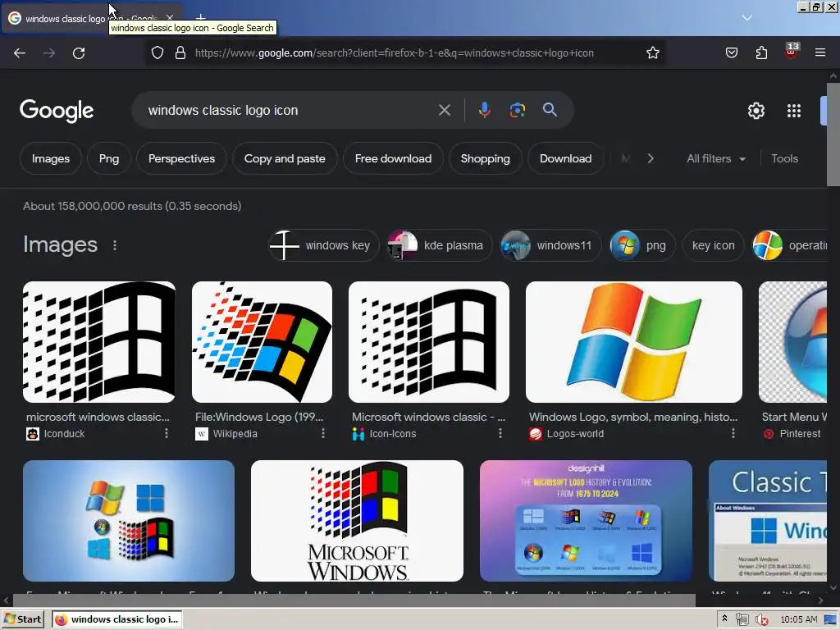Refine images with windows11 chip
The width and height of the screenshot is (840, 630).
(550, 245)
